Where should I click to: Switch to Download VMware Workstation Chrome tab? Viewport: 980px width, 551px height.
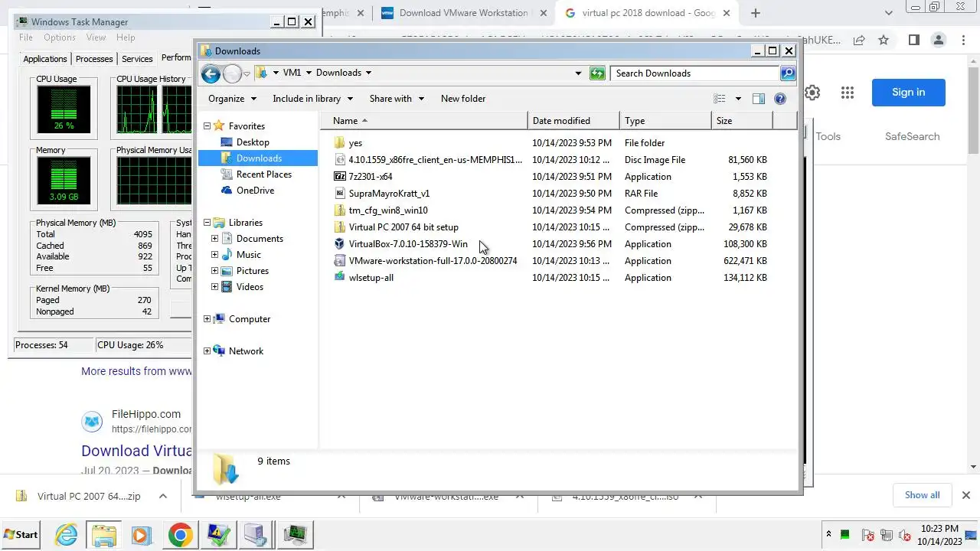pyautogui.click(x=463, y=13)
